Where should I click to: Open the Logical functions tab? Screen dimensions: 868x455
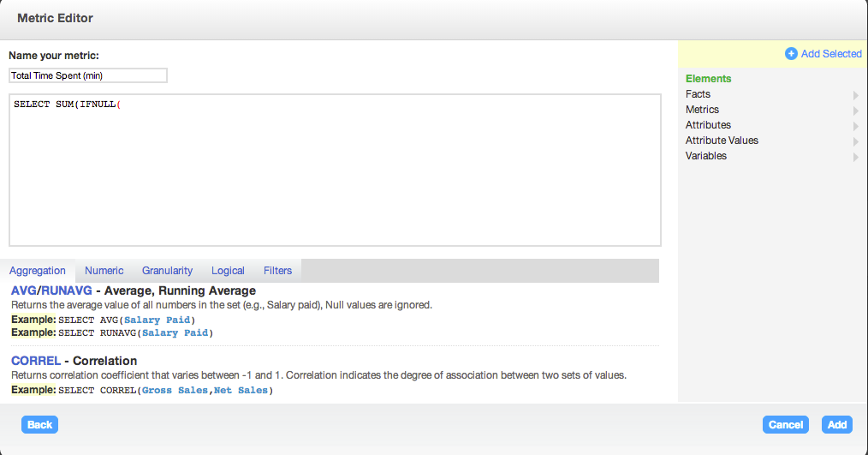point(228,271)
